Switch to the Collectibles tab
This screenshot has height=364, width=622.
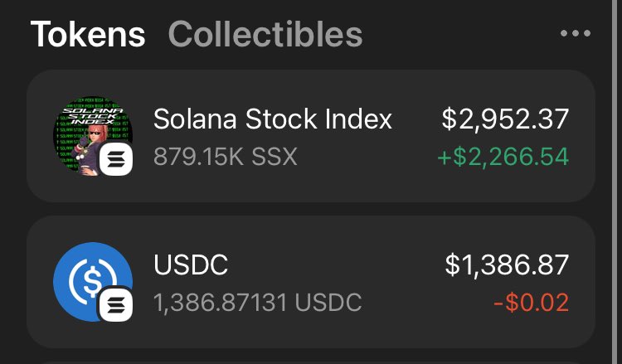tap(265, 34)
